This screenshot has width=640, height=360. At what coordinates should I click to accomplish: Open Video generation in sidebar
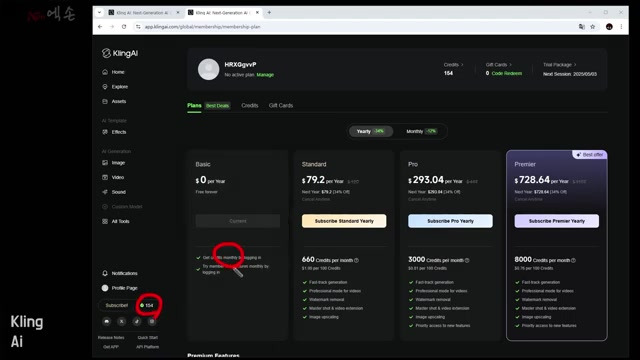click(x=113, y=177)
